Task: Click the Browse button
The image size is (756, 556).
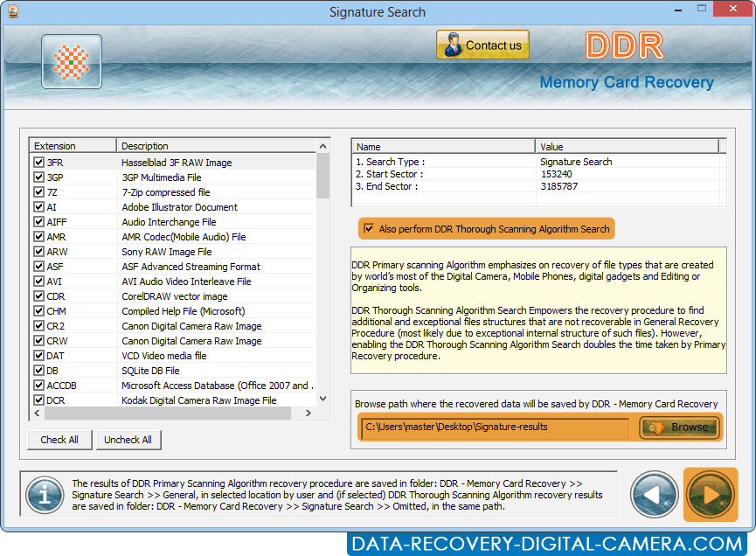Action: click(x=680, y=427)
